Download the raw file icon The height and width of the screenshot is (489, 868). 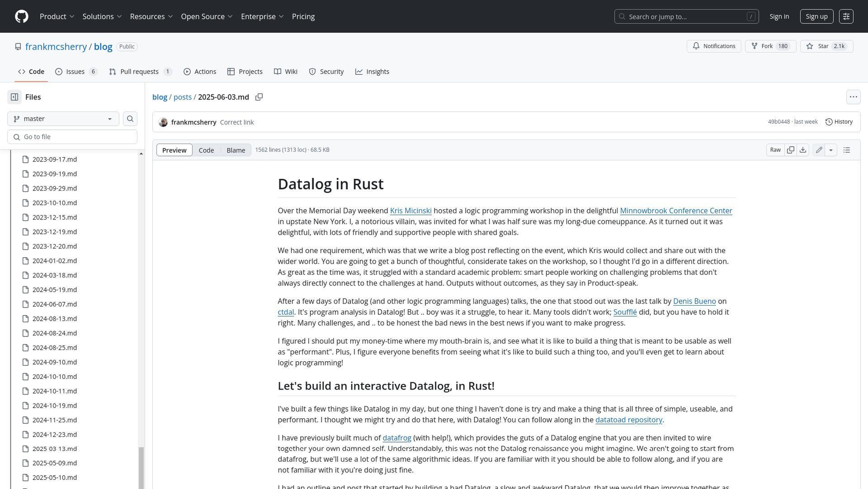803,150
